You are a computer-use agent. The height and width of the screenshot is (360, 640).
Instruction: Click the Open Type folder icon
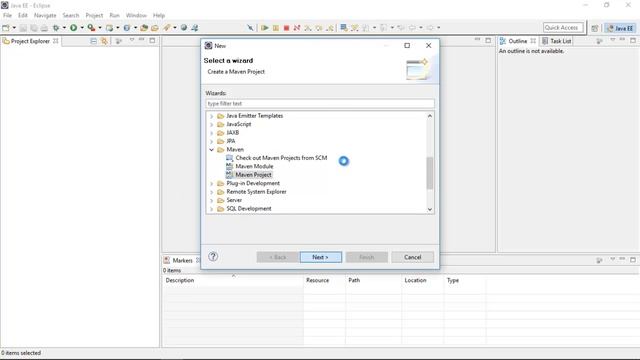144,28
